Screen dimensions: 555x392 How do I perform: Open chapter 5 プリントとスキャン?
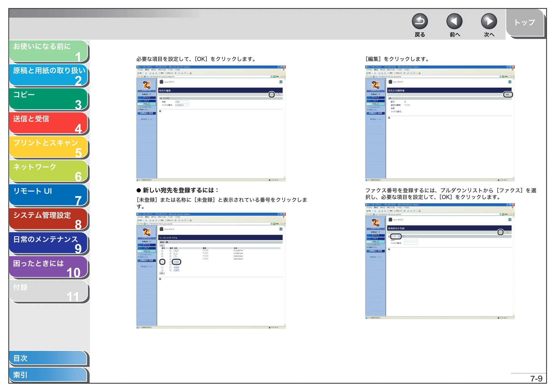(49, 147)
